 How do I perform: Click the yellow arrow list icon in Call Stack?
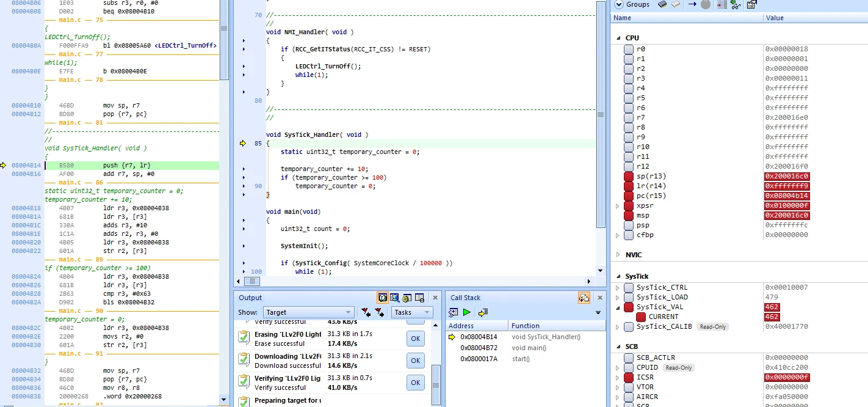click(x=483, y=312)
